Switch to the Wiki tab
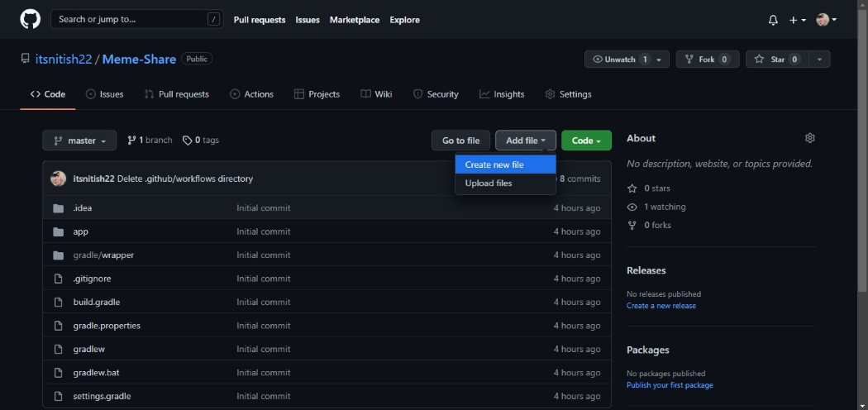This screenshot has width=868, height=410. coord(376,94)
